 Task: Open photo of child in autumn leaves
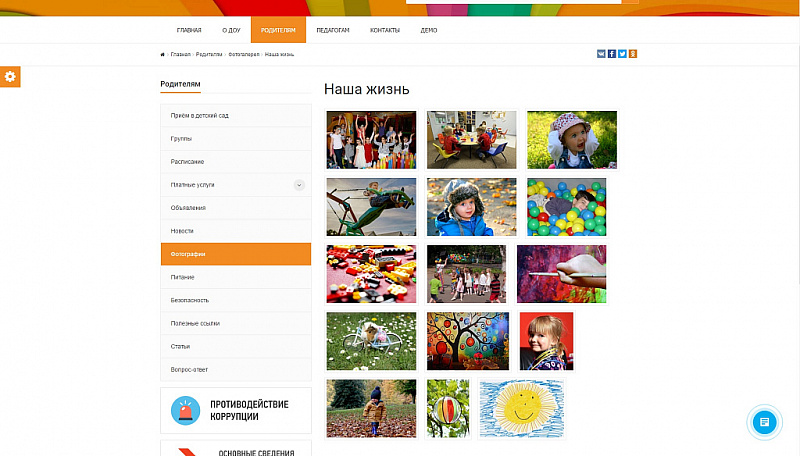click(x=371, y=408)
